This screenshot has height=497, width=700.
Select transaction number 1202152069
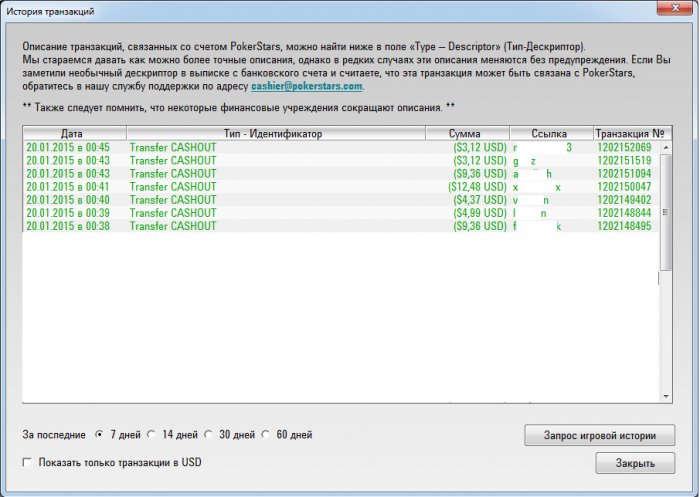pyautogui.click(x=624, y=147)
